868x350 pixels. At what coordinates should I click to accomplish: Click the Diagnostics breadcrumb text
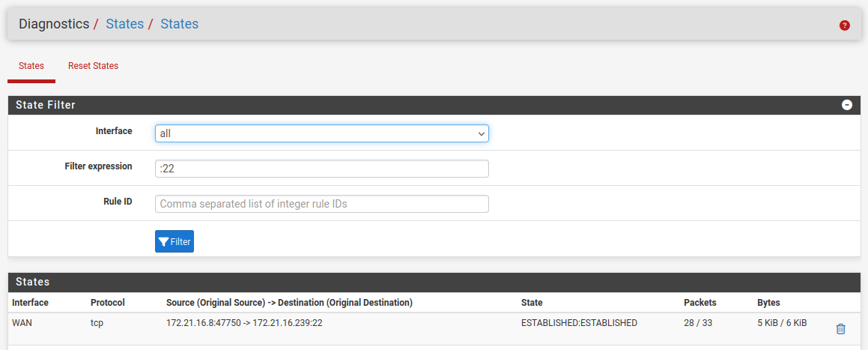(54, 24)
